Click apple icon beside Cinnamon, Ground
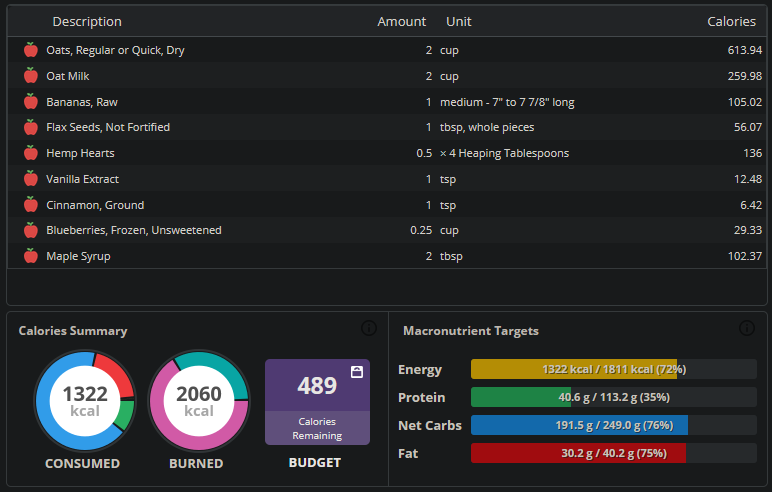This screenshot has width=772, height=492. click(x=31, y=204)
